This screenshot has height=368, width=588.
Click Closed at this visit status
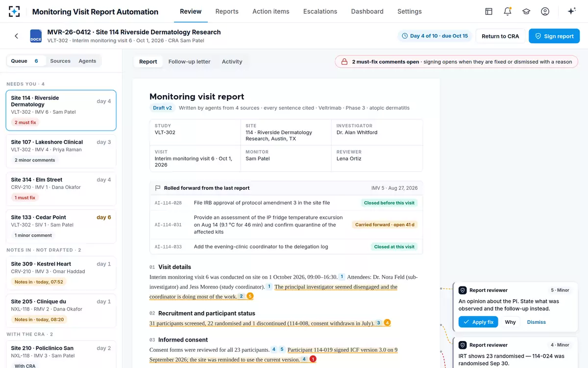click(x=394, y=247)
